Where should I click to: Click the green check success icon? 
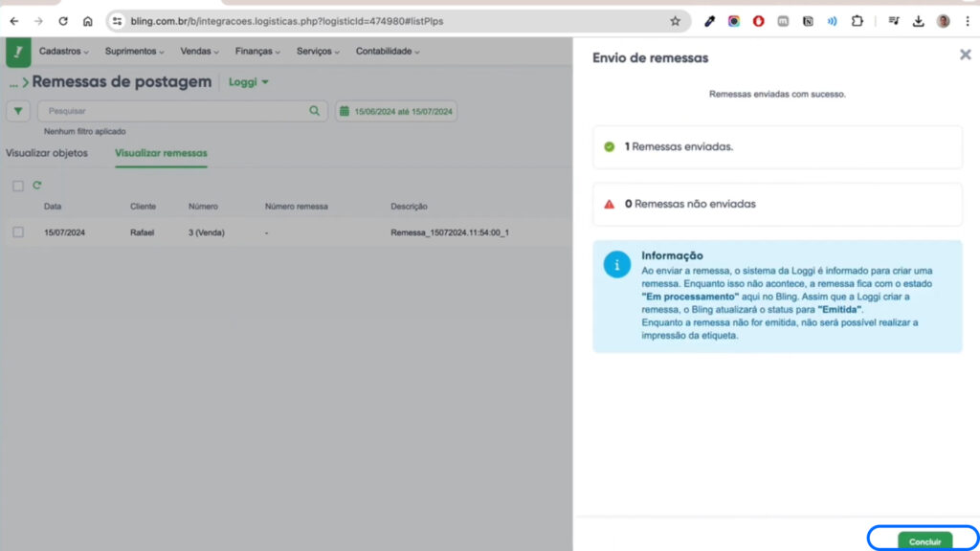tap(610, 146)
